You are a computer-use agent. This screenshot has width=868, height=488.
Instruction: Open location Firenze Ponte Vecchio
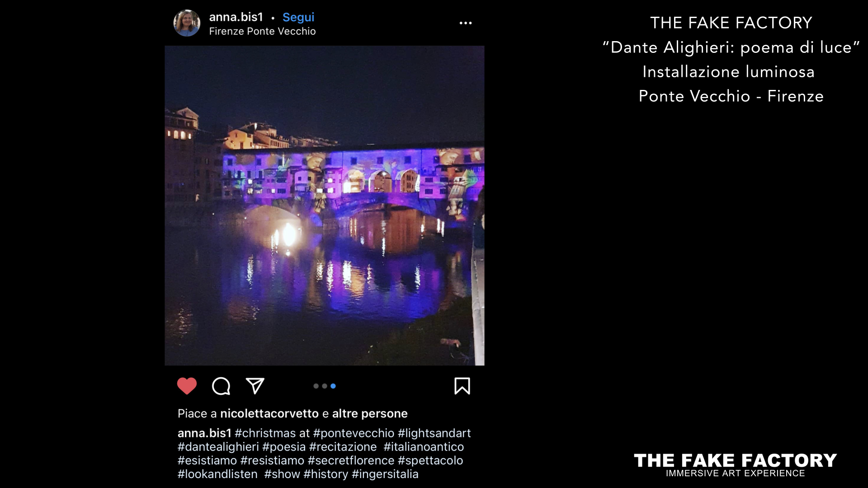tap(262, 31)
